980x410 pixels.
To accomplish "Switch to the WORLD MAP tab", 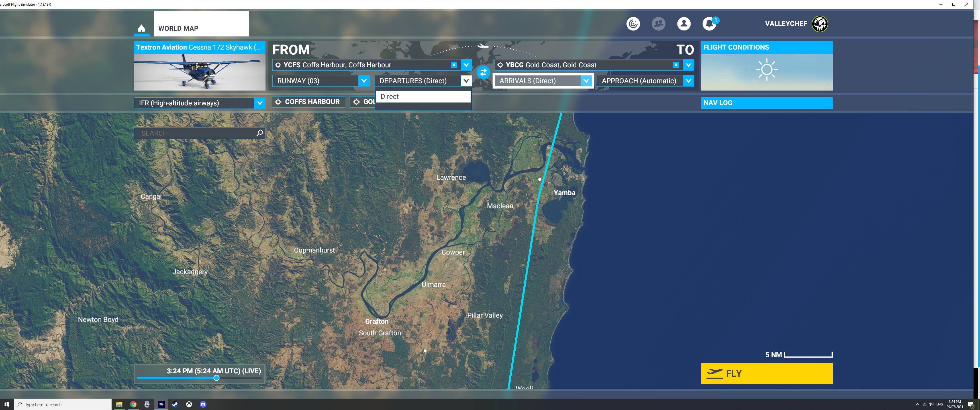I will [178, 28].
